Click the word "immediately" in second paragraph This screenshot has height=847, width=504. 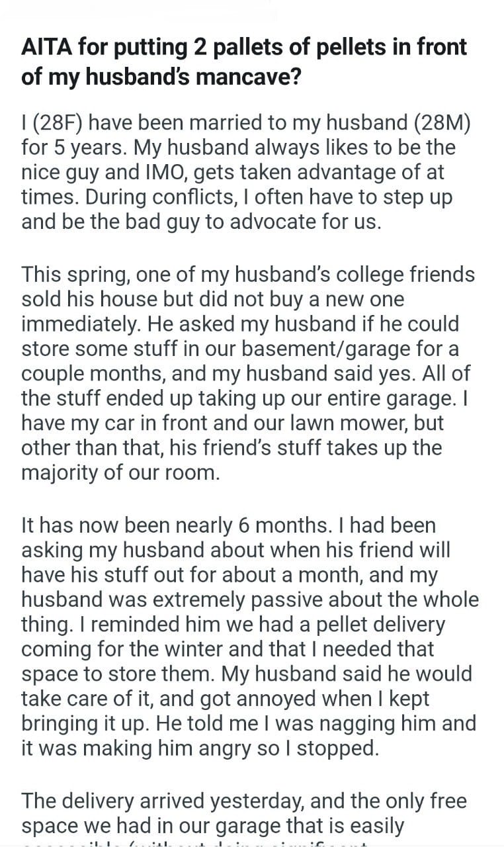pos(81,324)
